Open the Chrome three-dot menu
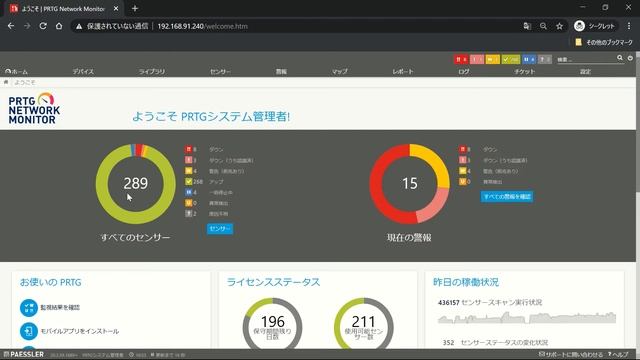The width and height of the screenshot is (640, 360). (x=629, y=26)
